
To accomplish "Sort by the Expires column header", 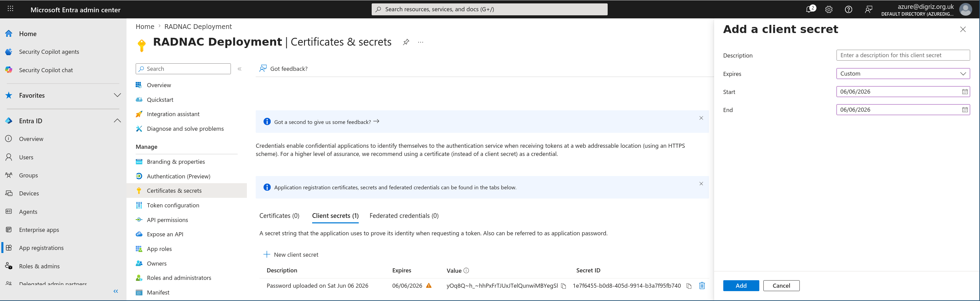I will coord(401,270).
